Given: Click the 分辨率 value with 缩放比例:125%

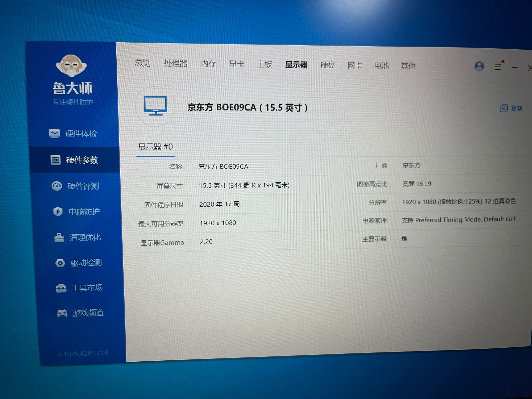Looking at the screenshot, I should pyautogui.click(x=459, y=201).
